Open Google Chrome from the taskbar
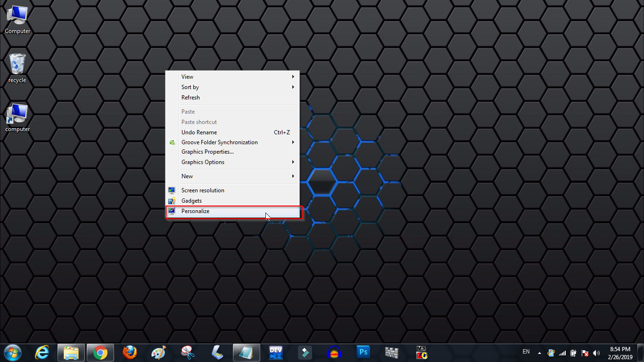The width and height of the screenshot is (644, 362). [100, 353]
